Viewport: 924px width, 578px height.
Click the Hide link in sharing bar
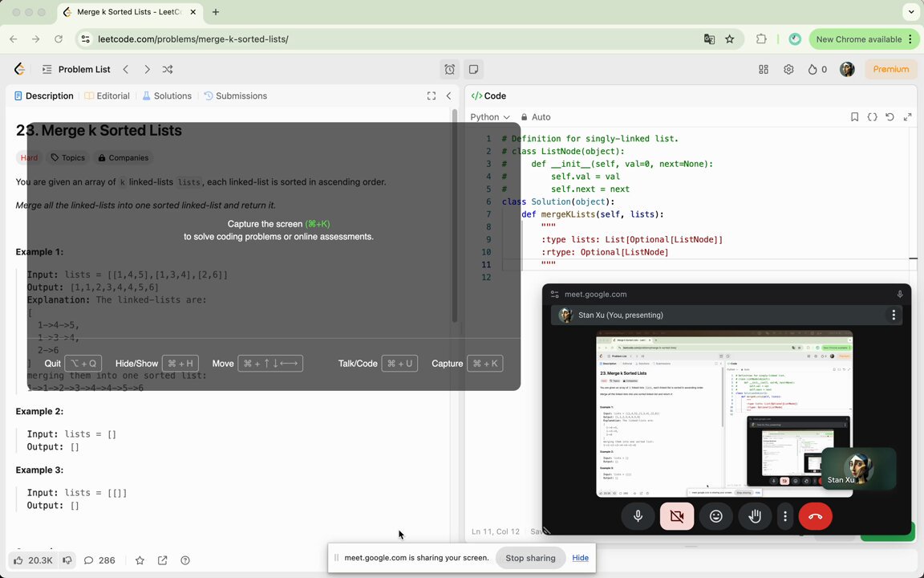pyautogui.click(x=580, y=558)
